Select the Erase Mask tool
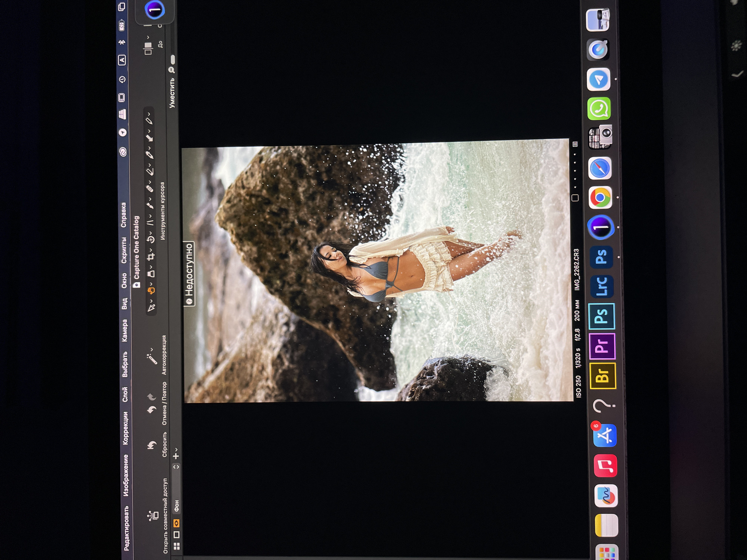 tap(150, 171)
